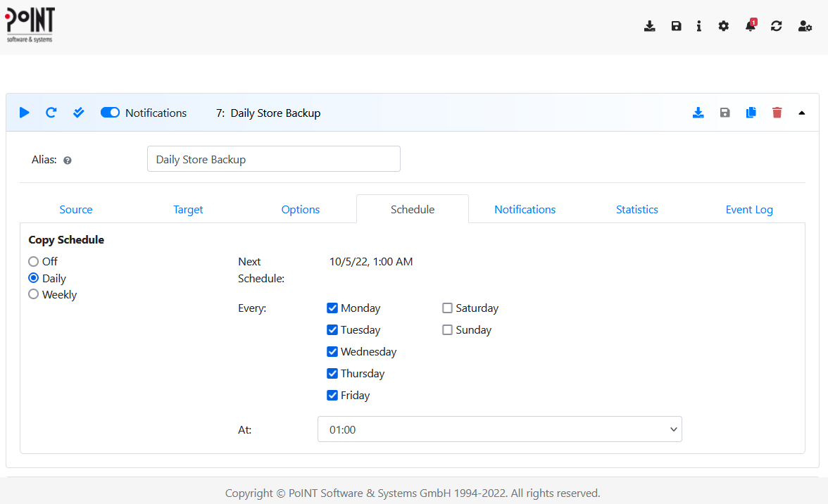Screen dimensions: 828x504
Task: Open the Statistics tab
Action: click(x=636, y=209)
